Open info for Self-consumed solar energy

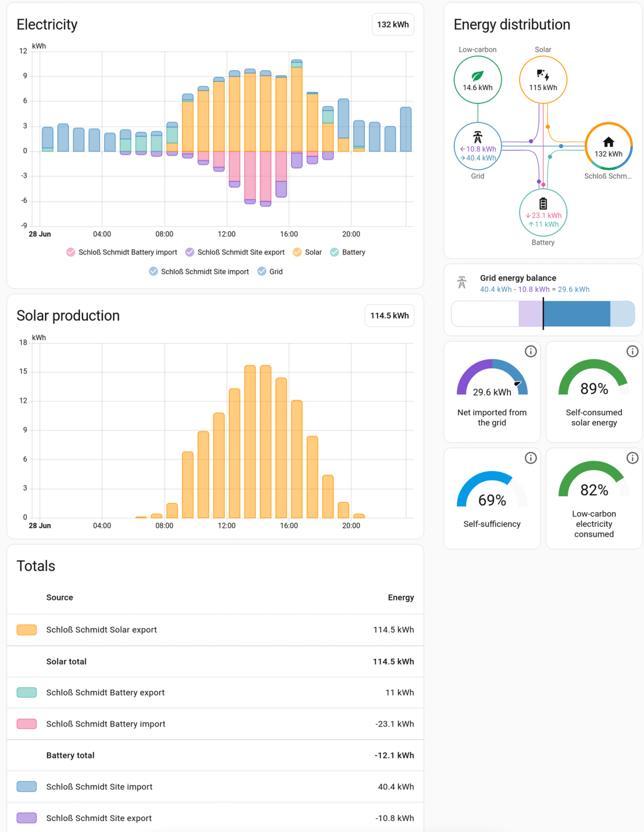coord(632,351)
